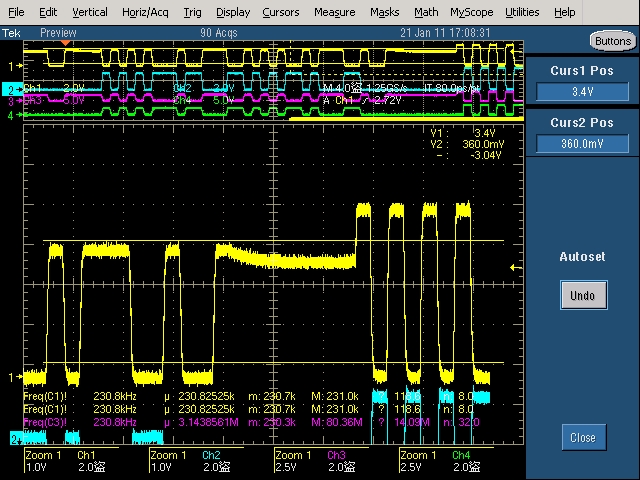The height and width of the screenshot is (480, 640).
Task: Click the 3.1438561M mean value
Action: click(208, 422)
